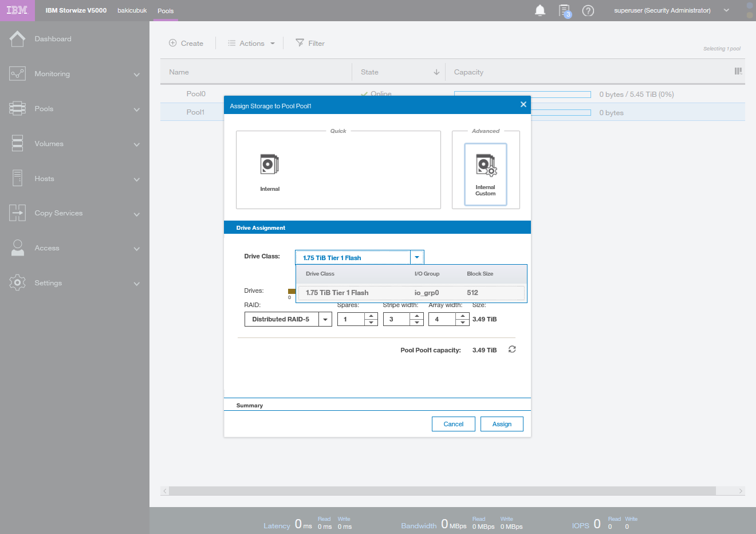This screenshot has height=534, width=756.
Task: Expand the Monitoring menu chevron
Action: tap(136, 74)
